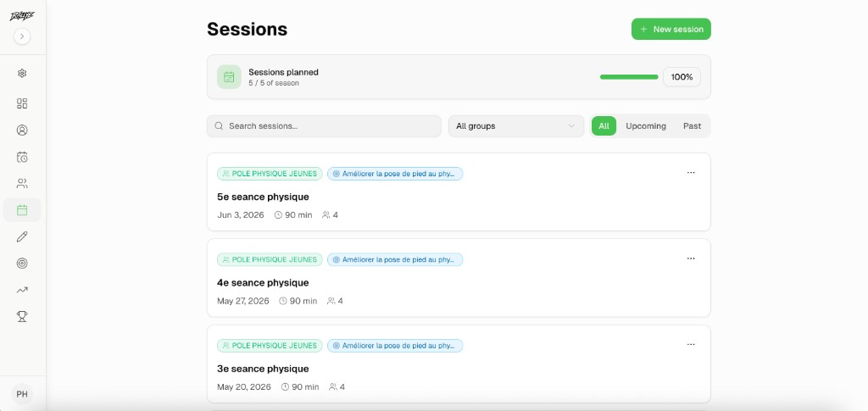This screenshot has height=411, width=868.
Task: Open the 3e seance physique session title
Action: (263, 369)
